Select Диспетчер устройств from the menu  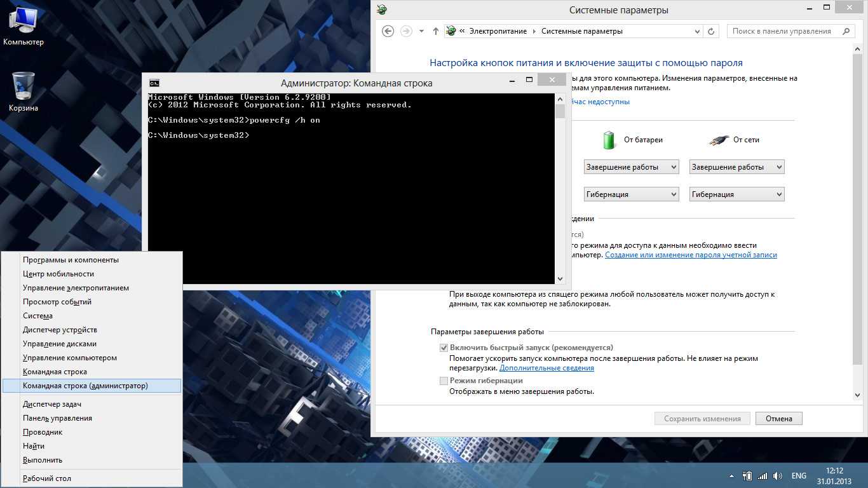[x=60, y=330]
